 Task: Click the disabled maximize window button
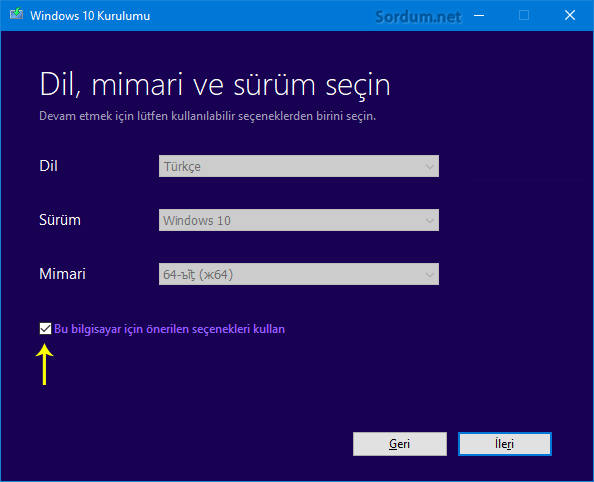[x=524, y=16]
